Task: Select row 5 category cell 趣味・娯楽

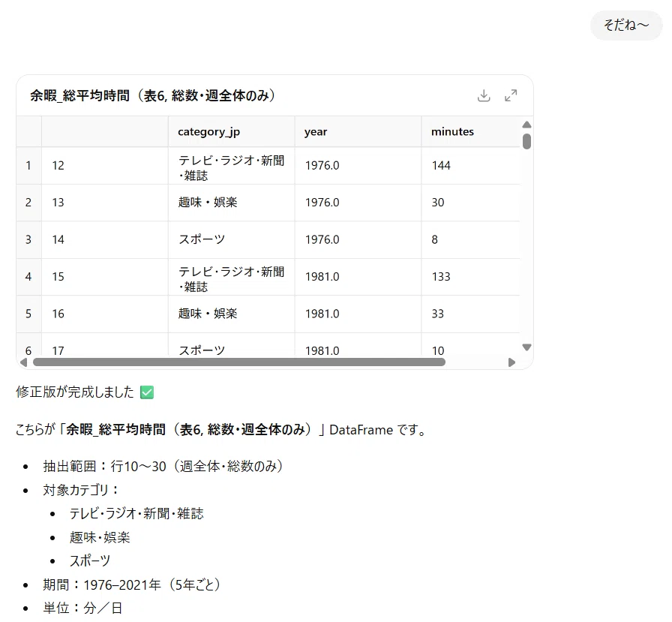Action: 232,314
